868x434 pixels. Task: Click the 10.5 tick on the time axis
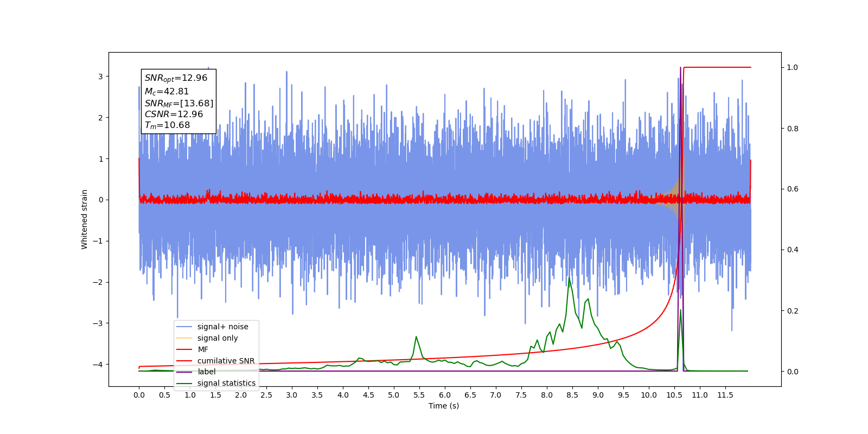[x=674, y=395]
